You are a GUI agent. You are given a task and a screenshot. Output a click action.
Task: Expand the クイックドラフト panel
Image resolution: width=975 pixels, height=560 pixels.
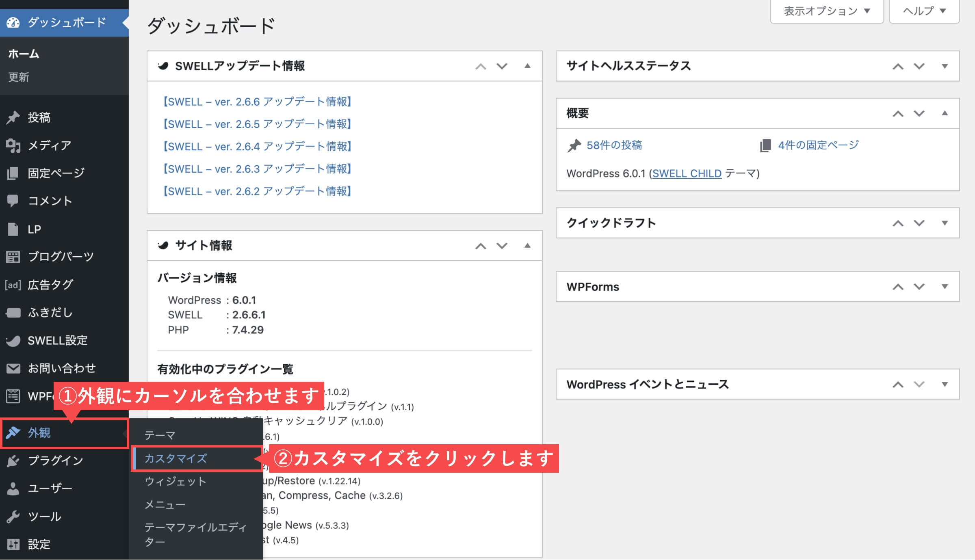(945, 223)
